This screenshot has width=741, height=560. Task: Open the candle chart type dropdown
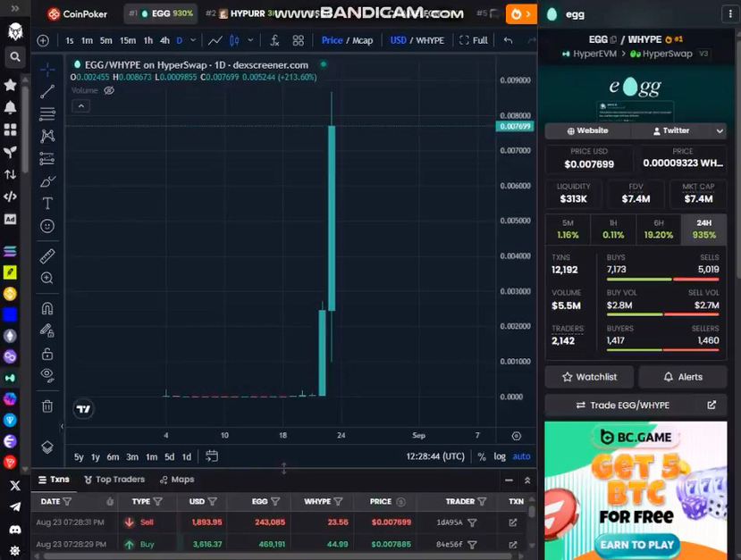tap(250, 40)
